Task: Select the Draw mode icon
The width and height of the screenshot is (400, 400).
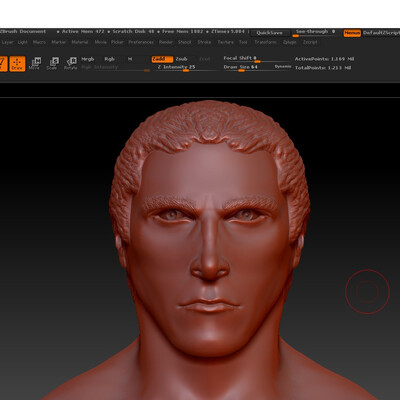Action: click(x=17, y=63)
